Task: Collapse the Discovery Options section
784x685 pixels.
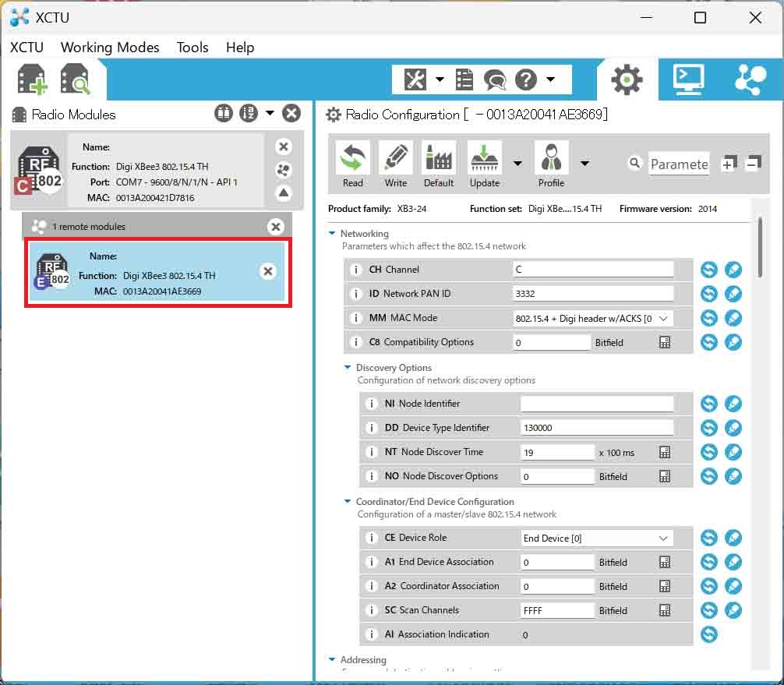Action: (x=348, y=367)
